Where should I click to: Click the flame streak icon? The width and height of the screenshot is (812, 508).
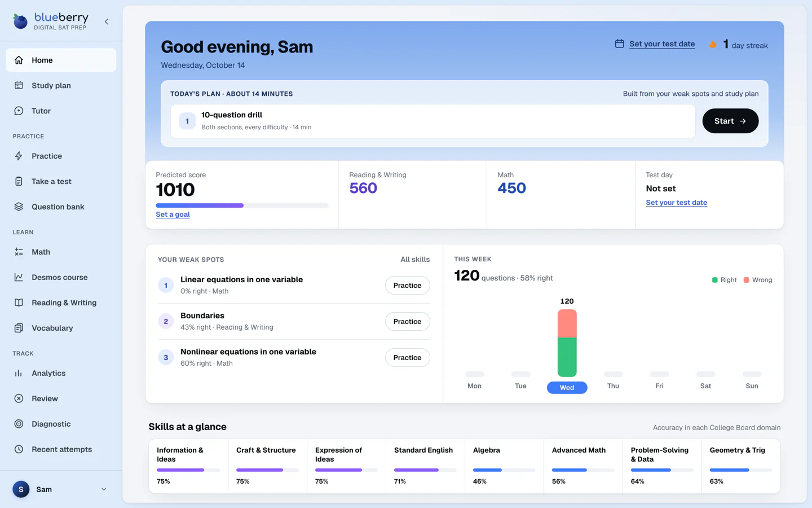pyautogui.click(x=713, y=44)
